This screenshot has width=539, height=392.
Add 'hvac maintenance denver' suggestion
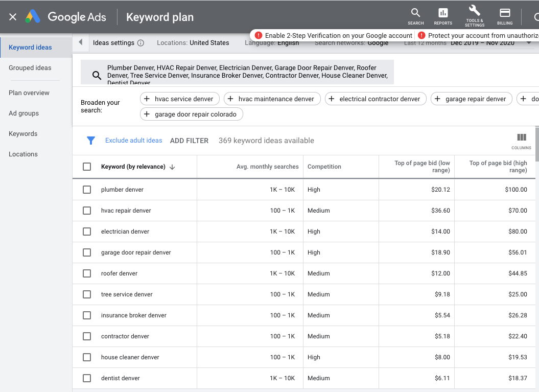(272, 99)
